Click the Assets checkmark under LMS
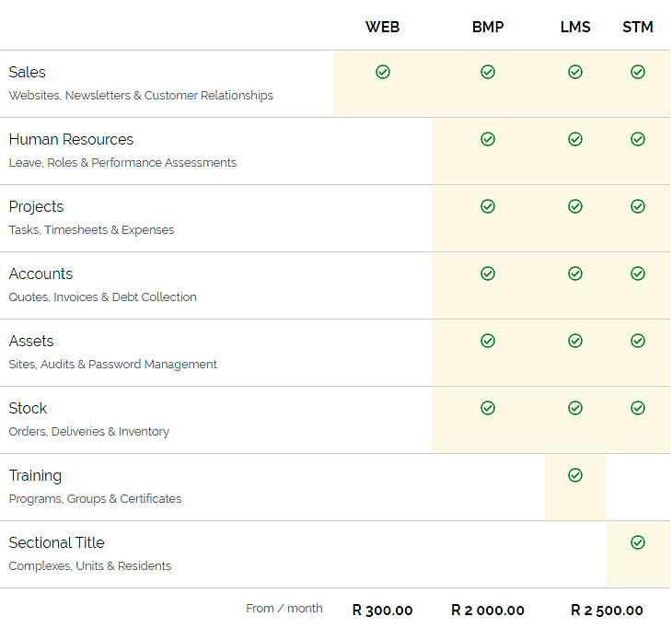Image resolution: width=672 pixels, height=628 pixels. pos(575,341)
